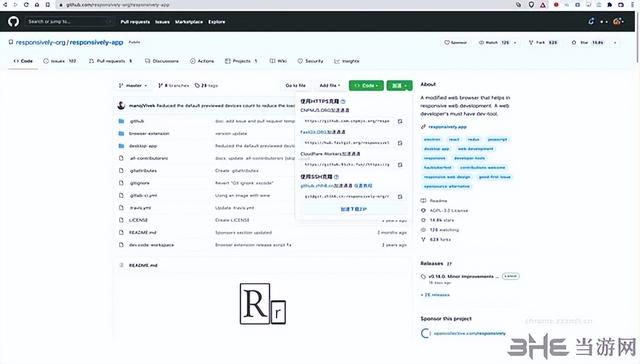The image size is (640, 364).
Task: Click the green 加速 dropdown button
Action: [x=399, y=85]
